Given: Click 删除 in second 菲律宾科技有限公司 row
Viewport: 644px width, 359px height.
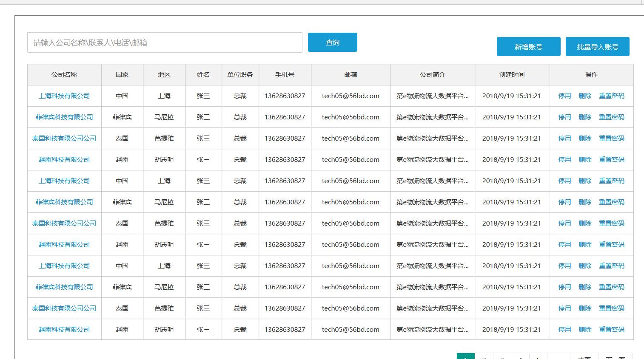Looking at the screenshot, I should 585,202.
